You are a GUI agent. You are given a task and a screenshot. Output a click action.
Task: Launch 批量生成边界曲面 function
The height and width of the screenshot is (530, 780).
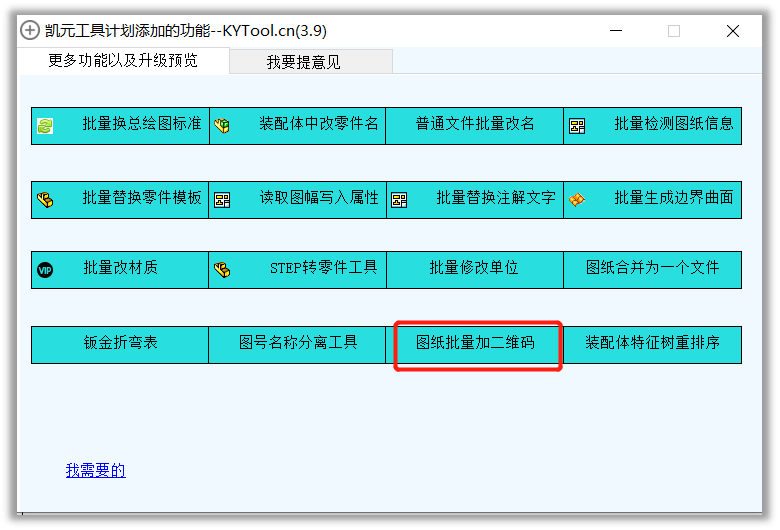(653, 200)
